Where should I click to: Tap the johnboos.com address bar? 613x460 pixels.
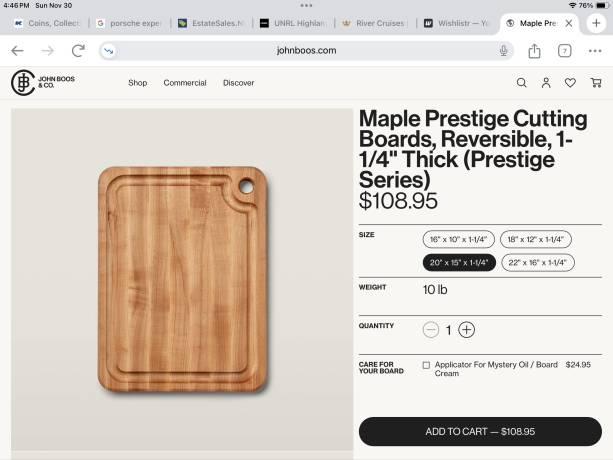306,51
